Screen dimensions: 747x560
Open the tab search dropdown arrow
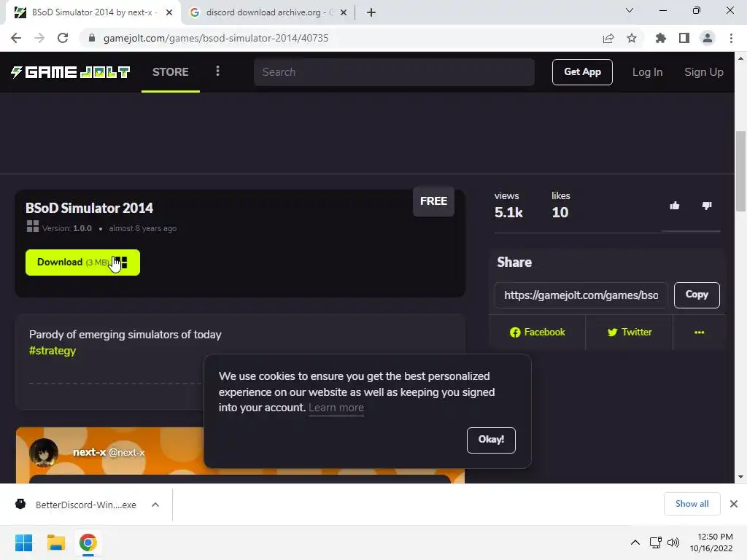tap(630, 10)
